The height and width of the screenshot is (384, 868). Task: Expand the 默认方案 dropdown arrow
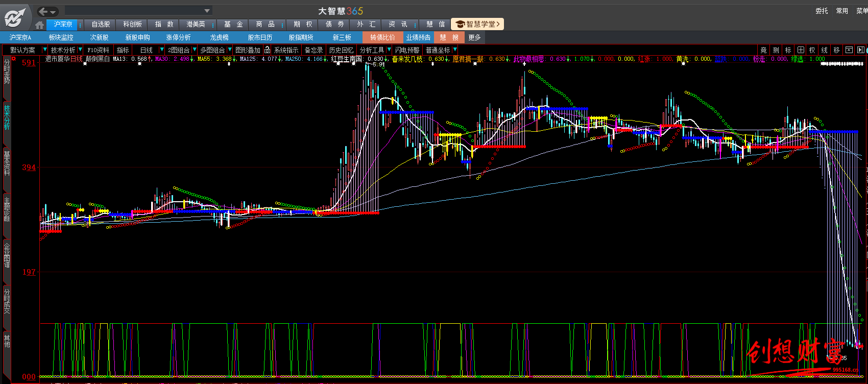tap(44, 50)
